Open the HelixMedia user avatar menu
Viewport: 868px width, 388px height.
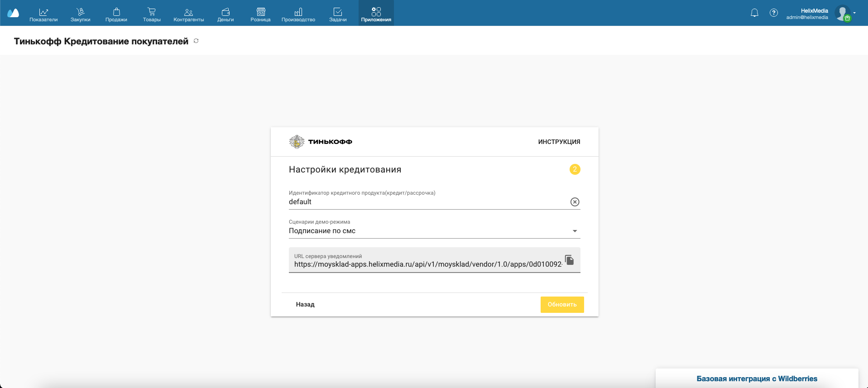point(843,13)
